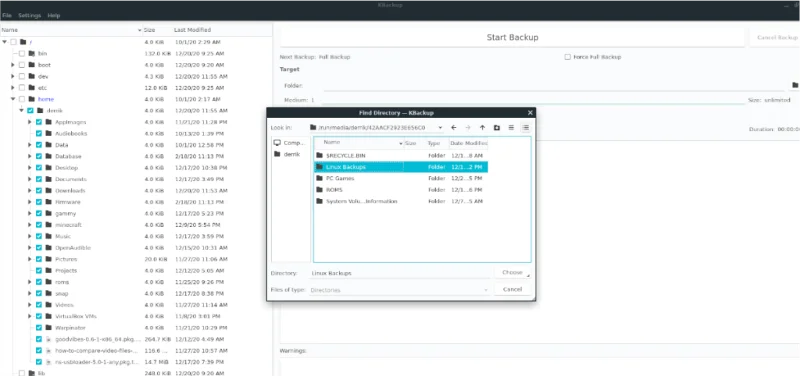The image size is (800, 376).
Task: Click the Pictures folder icon
Action: coord(49,259)
